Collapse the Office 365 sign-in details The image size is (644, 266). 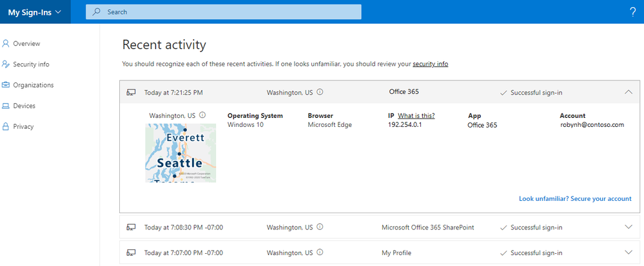[x=629, y=92]
